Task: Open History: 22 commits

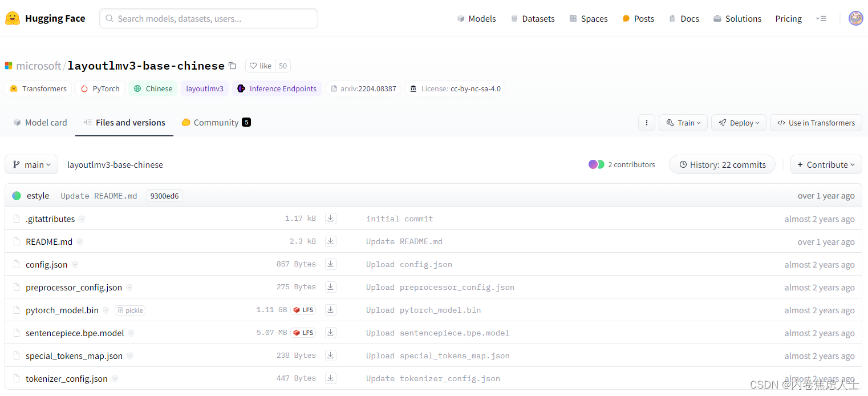Action: tap(722, 164)
